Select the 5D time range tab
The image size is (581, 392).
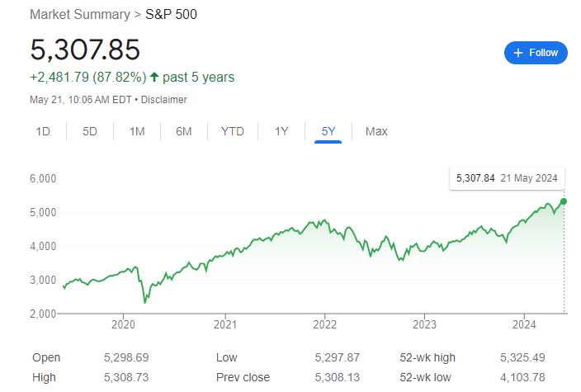pyautogui.click(x=90, y=131)
